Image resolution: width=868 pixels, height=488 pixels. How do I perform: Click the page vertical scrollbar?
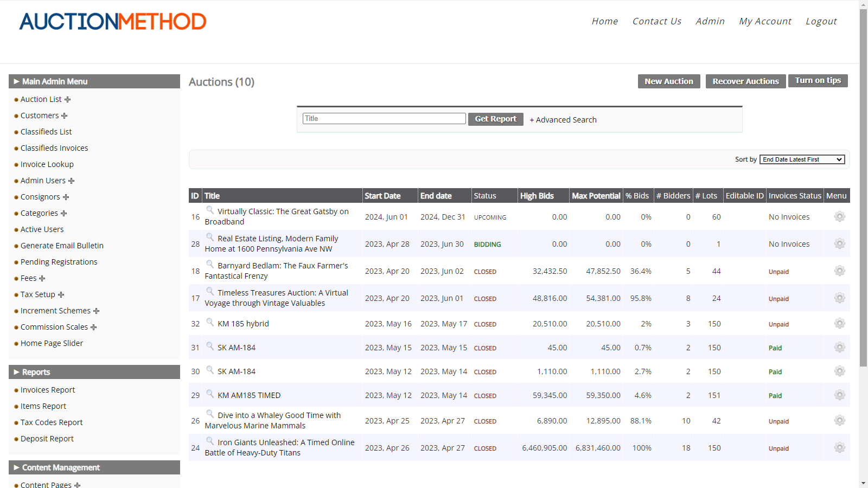point(863,188)
